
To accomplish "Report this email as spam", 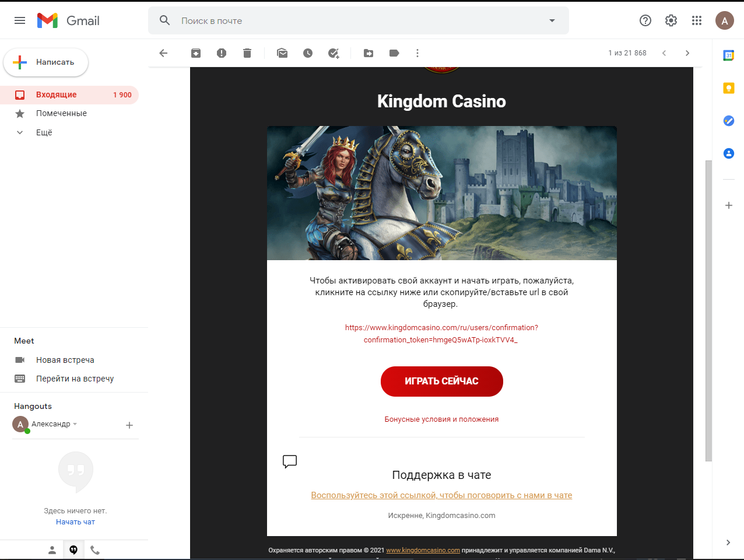I will 222,53.
